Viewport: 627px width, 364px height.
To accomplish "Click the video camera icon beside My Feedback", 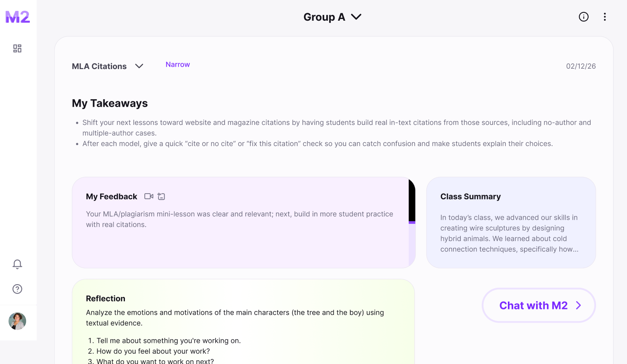I will [x=149, y=196].
